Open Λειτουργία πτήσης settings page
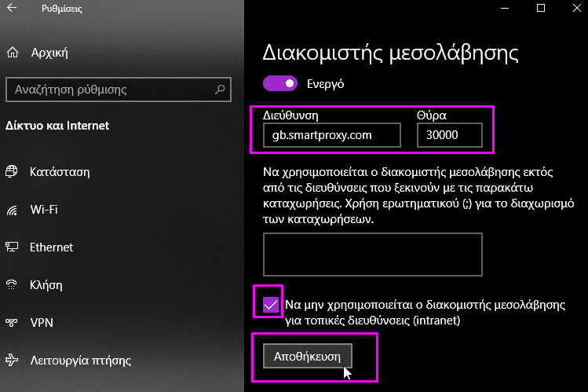 point(81,360)
